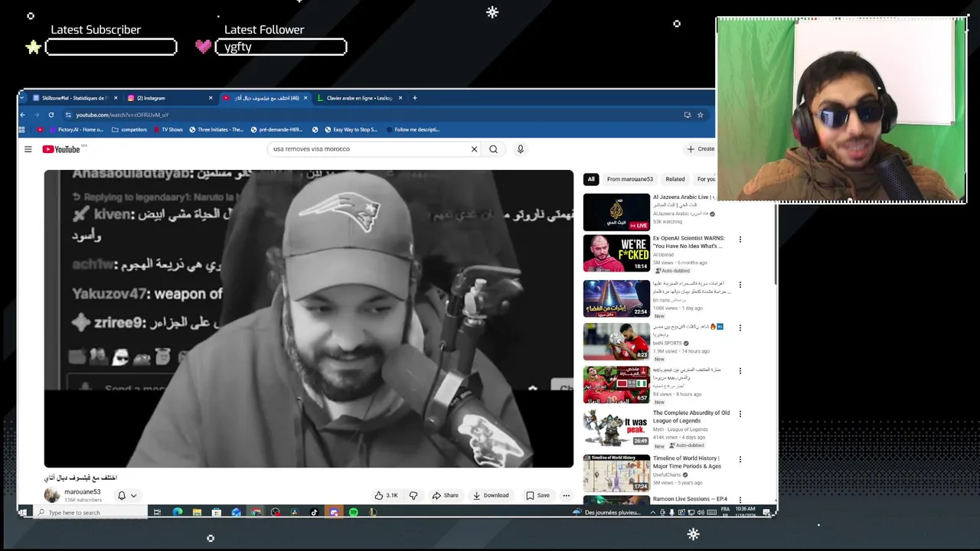The image size is (980, 551).
Task: Open the Pictory.AI bookmark
Action: 77,129
